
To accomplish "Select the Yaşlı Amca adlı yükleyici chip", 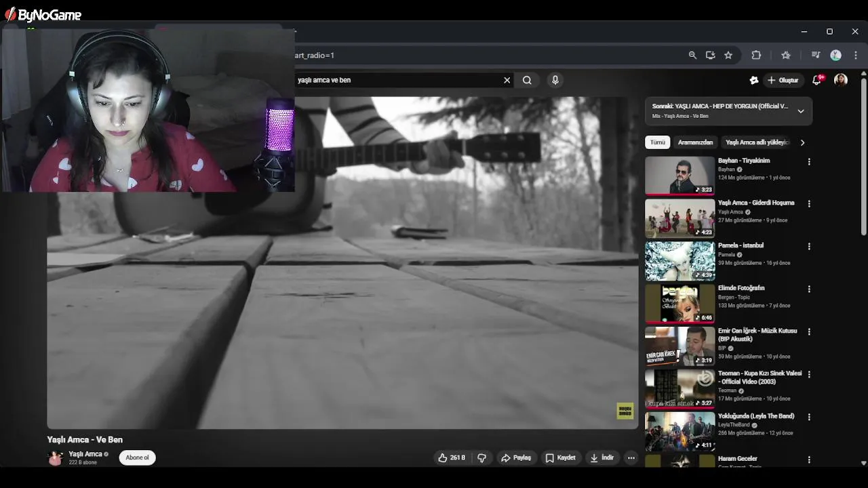I will (x=757, y=142).
